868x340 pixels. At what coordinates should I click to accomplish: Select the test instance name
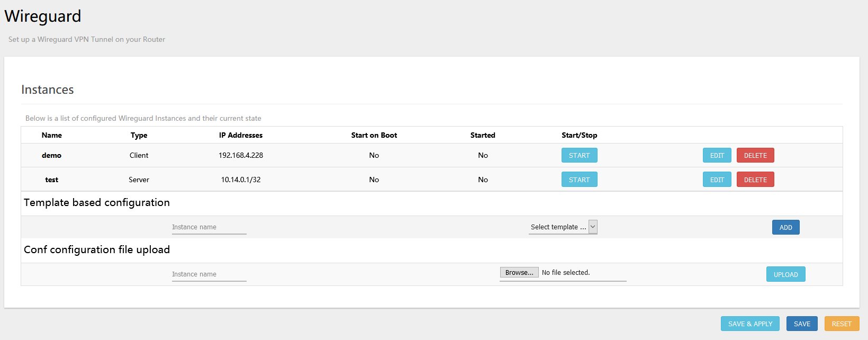[52, 180]
